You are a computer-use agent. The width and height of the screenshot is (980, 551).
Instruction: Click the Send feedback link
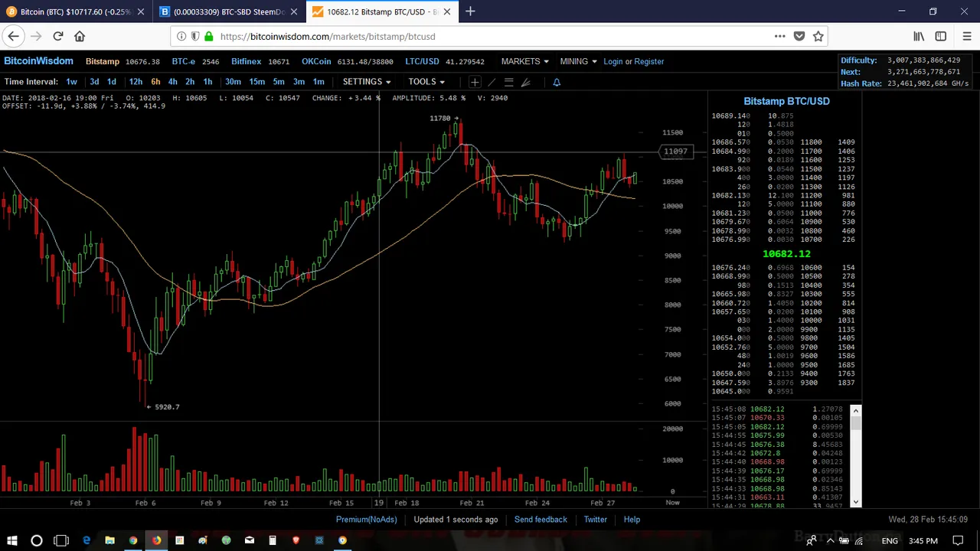coord(541,520)
